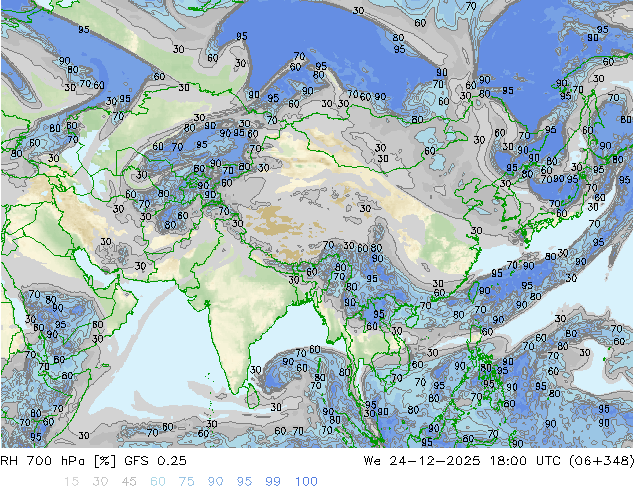Click the date "We 24-12-2025"
634x490 pixels.
click(x=422, y=461)
